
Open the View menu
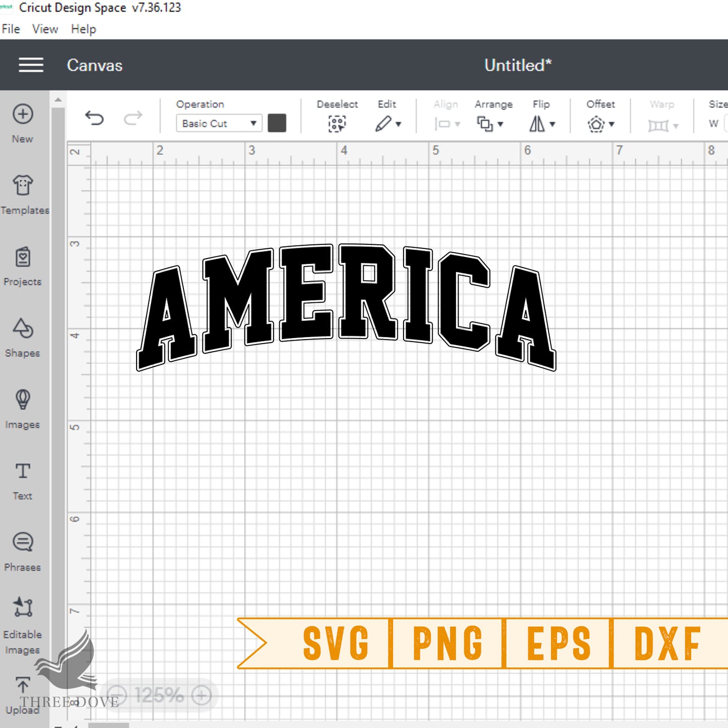(45, 29)
